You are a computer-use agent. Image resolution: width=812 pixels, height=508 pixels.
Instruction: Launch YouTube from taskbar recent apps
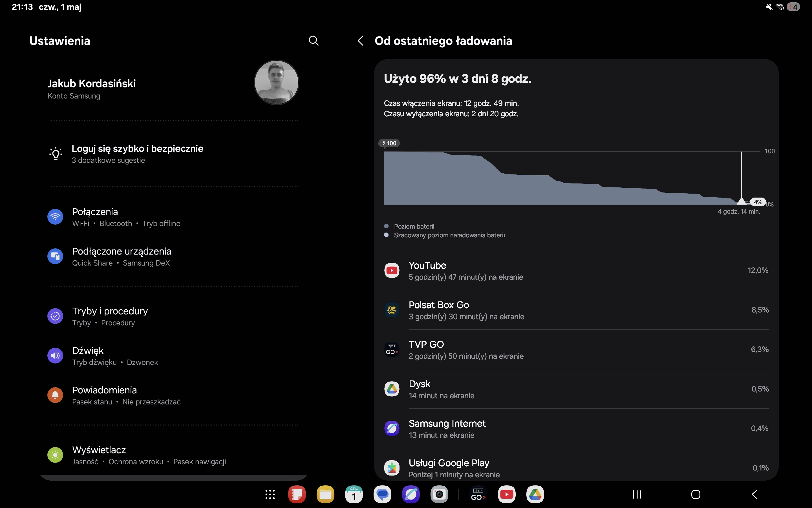[507, 494]
